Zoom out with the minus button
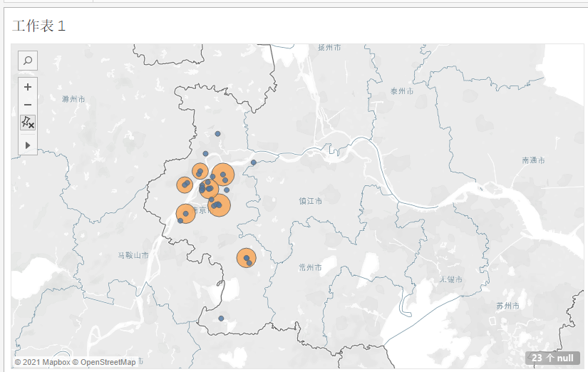The height and width of the screenshot is (372, 588). pyautogui.click(x=28, y=105)
